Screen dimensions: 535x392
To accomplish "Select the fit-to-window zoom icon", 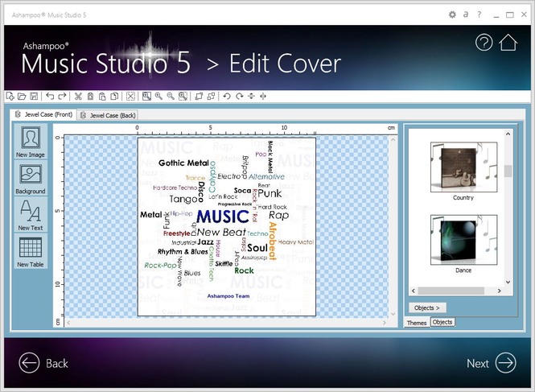I will 146,97.
